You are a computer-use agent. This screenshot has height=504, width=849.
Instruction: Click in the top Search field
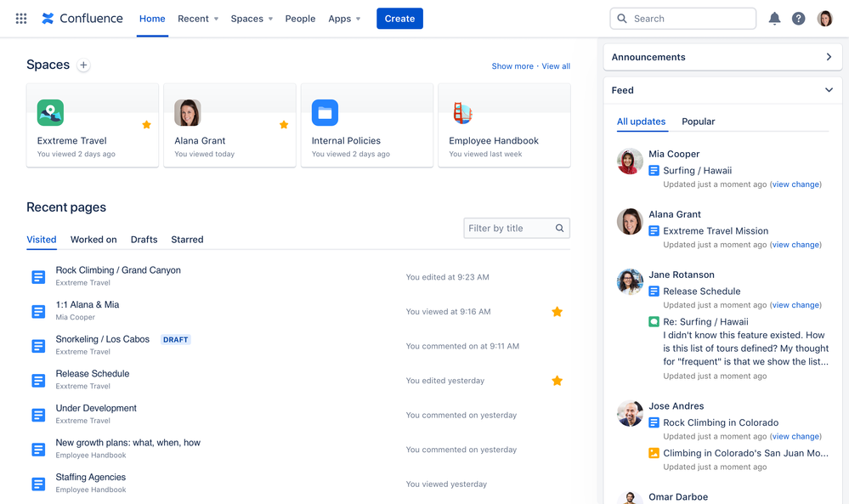point(682,19)
